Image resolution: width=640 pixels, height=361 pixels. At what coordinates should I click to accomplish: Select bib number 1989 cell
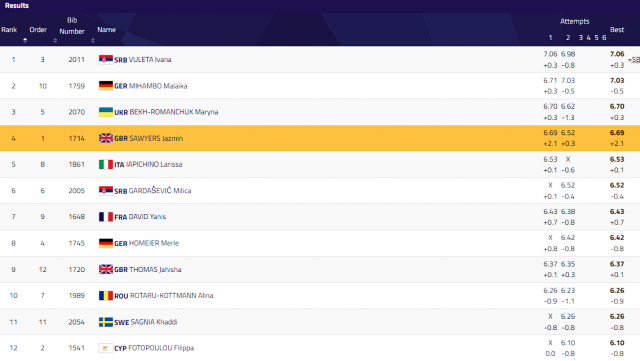(x=76, y=295)
